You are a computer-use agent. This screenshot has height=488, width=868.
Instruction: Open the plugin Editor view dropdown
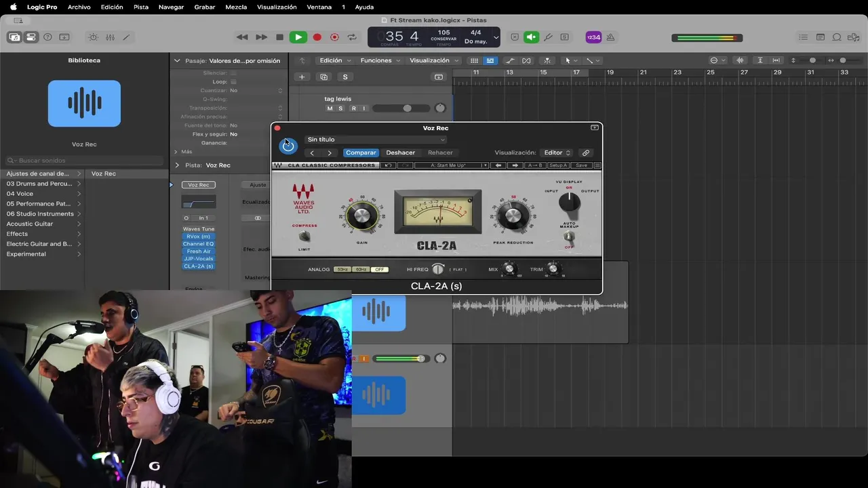click(557, 152)
